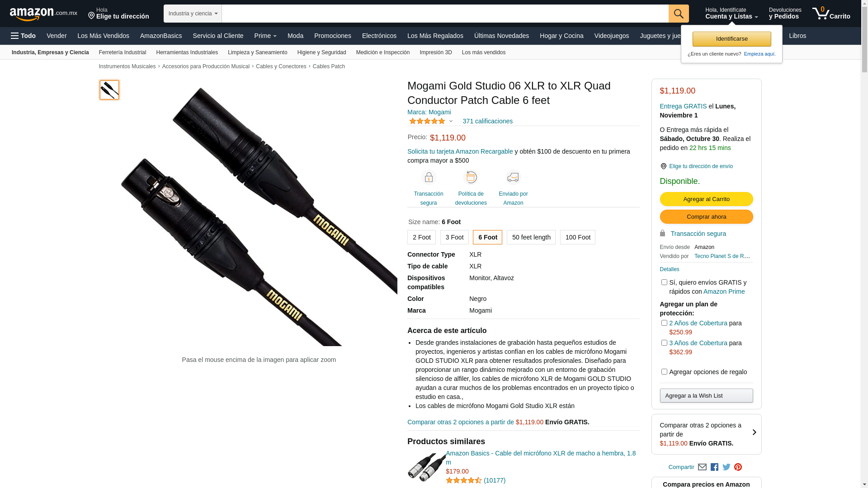Check the Amazon Prime free shipping box
868x488 pixels.
coord(664,282)
